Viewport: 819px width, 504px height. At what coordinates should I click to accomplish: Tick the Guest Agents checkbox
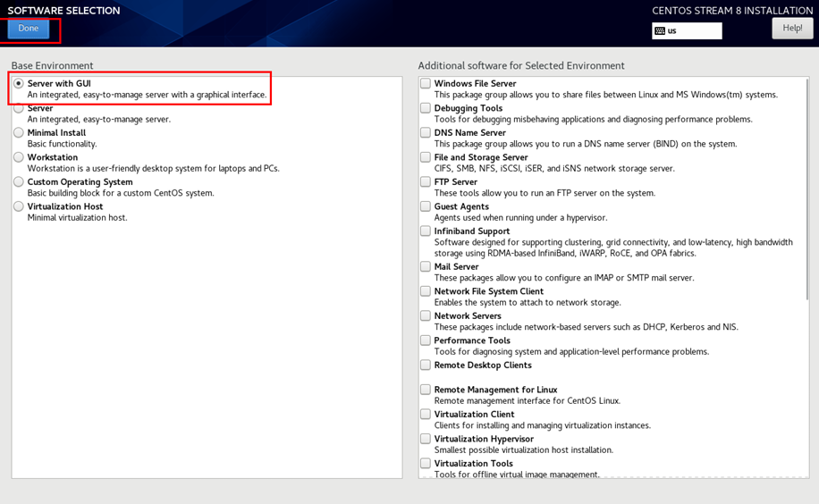(x=426, y=206)
